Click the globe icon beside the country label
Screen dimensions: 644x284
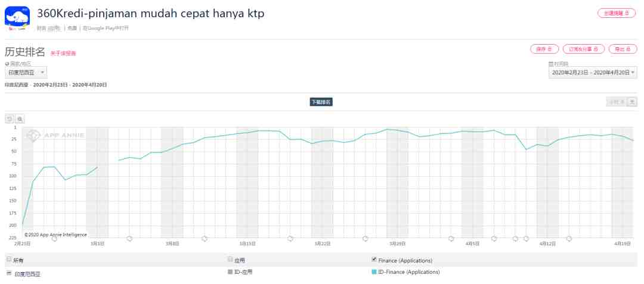7,63
